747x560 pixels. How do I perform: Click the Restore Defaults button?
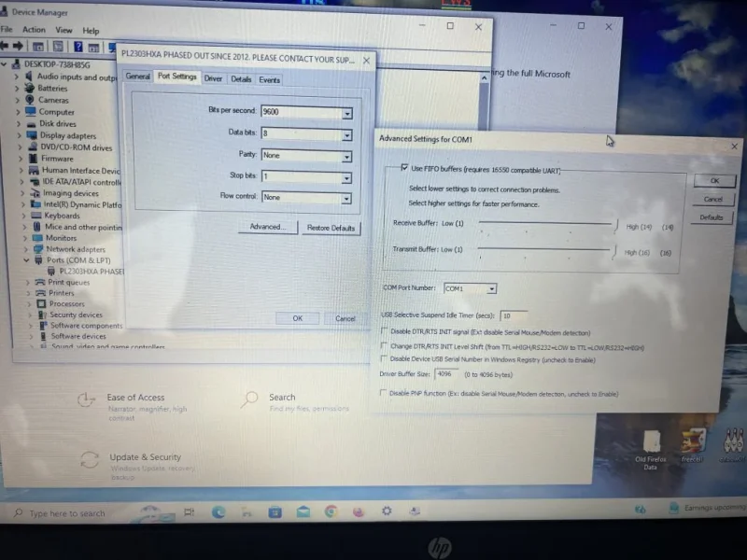(331, 228)
